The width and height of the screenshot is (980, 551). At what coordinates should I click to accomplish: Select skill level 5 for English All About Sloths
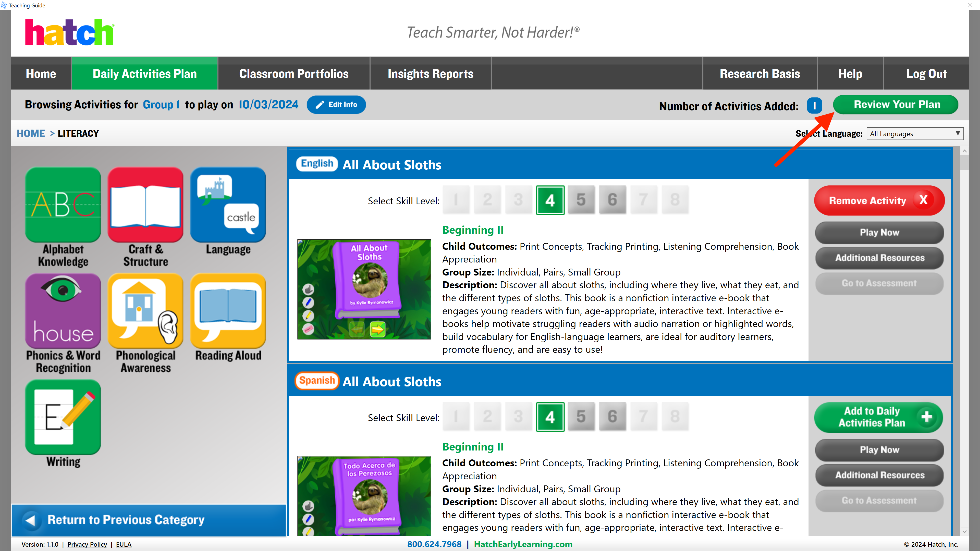coord(581,200)
